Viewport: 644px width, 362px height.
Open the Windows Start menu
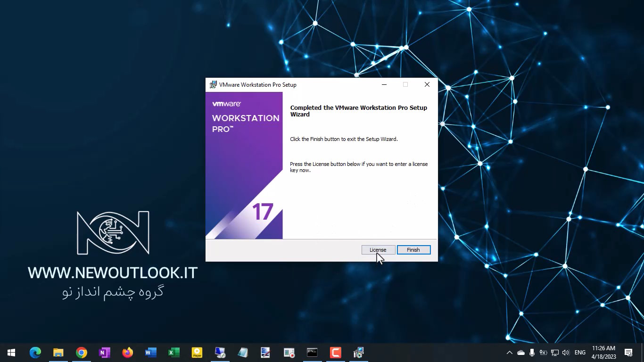pos(11,353)
